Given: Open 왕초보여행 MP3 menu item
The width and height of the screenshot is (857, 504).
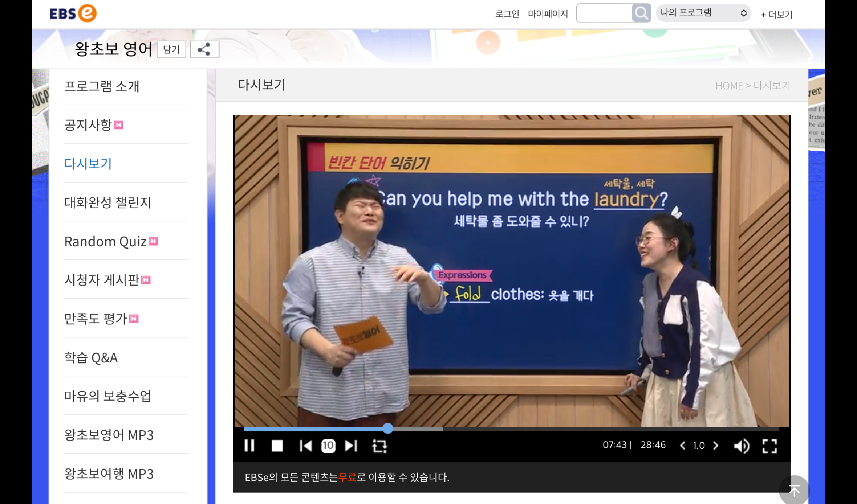Looking at the screenshot, I should pos(109,474).
